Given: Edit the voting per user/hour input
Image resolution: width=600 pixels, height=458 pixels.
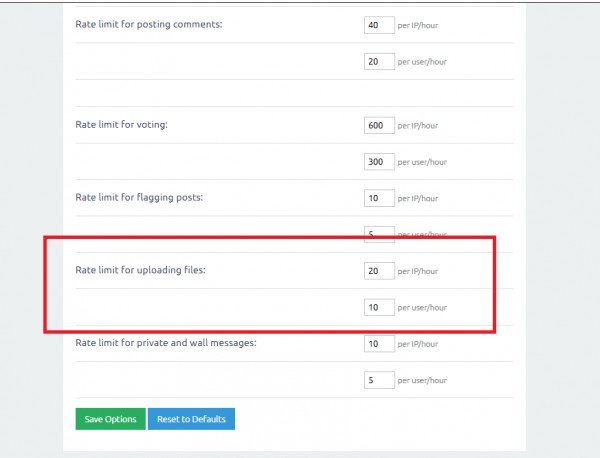Looking at the screenshot, I should point(379,162).
